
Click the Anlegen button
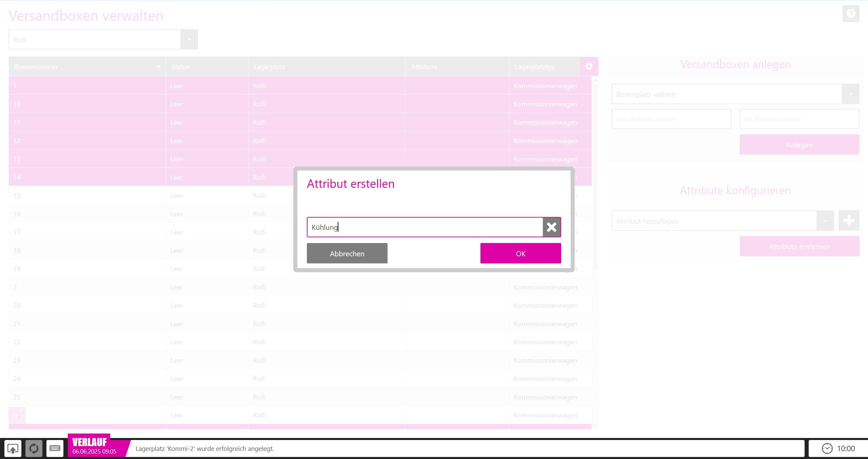coord(799,145)
